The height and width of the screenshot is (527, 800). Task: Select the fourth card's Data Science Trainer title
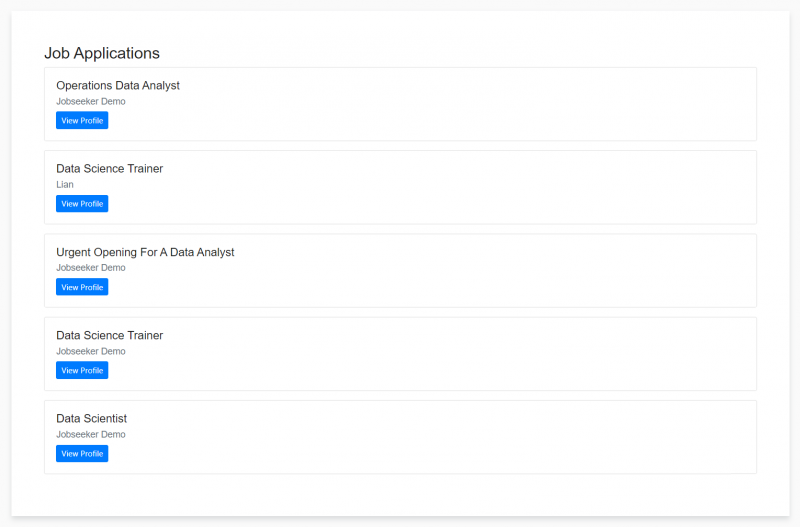click(x=109, y=336)
